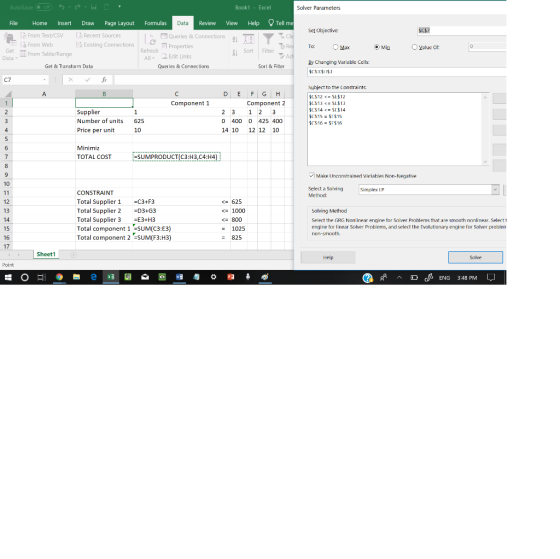
Task: Toggle the AutoSave switch
Action: coord(44,7)
